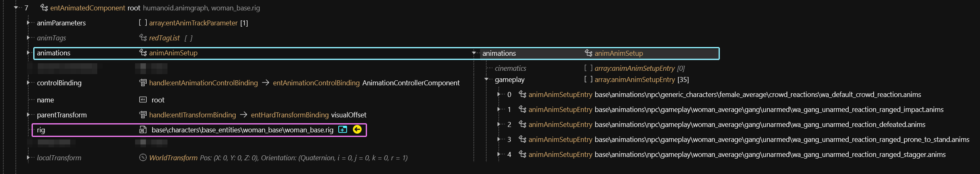
Task: Expand the left animations property
Action: pos(28,53)
